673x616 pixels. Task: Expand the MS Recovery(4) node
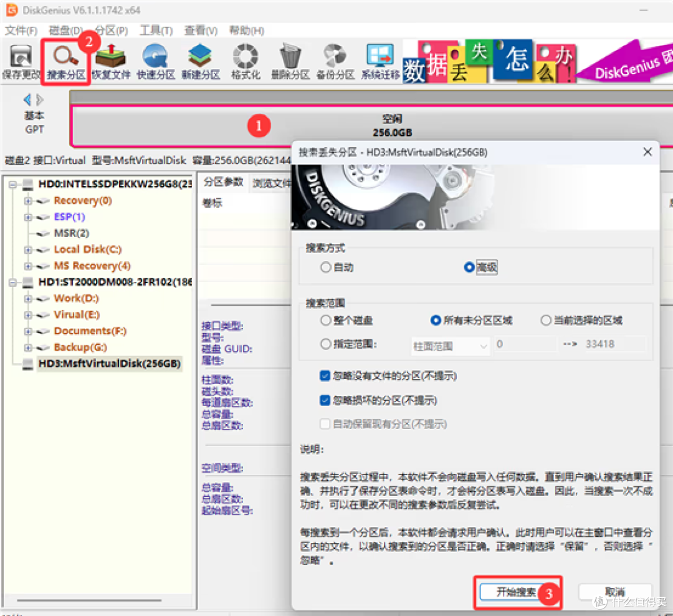28,266
